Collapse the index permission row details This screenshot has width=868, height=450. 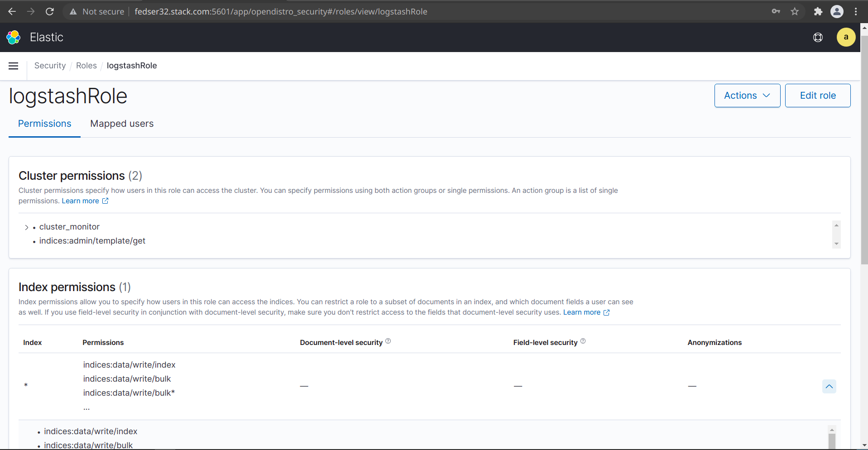point(829,386)
